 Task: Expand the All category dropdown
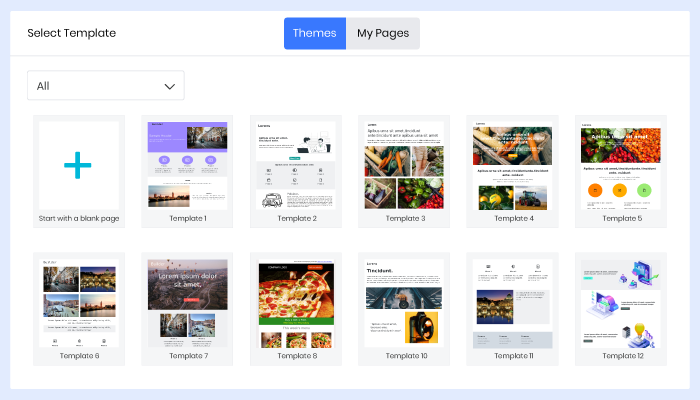point(106,86)
